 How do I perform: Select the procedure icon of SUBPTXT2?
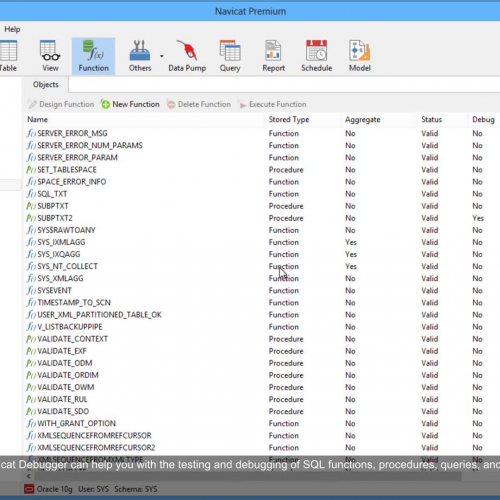click(31, 218)
